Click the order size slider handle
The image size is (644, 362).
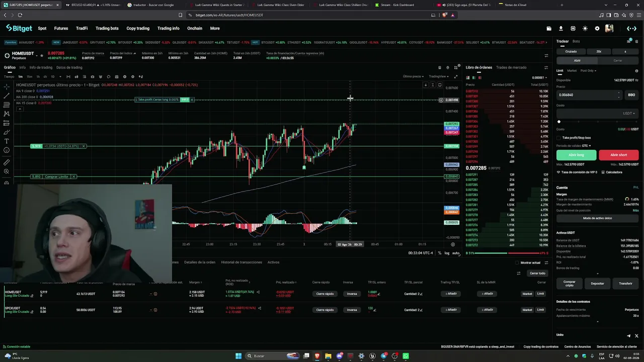(559, 122)
